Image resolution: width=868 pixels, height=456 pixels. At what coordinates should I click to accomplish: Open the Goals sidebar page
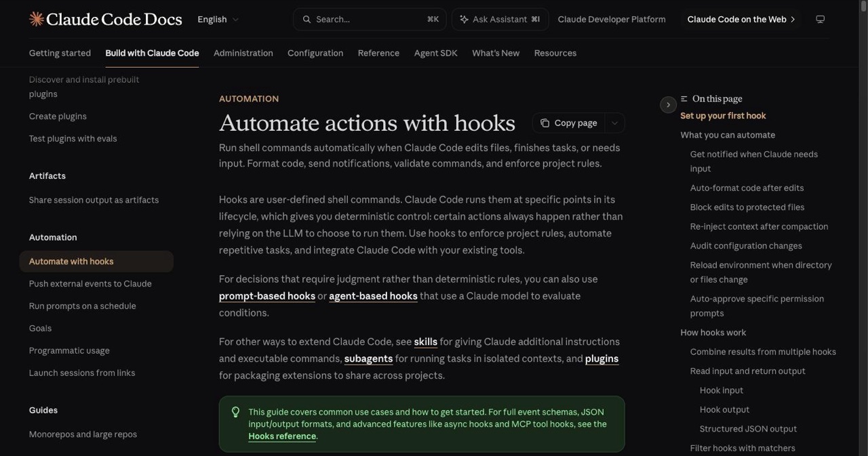click(x=40, y=329)
